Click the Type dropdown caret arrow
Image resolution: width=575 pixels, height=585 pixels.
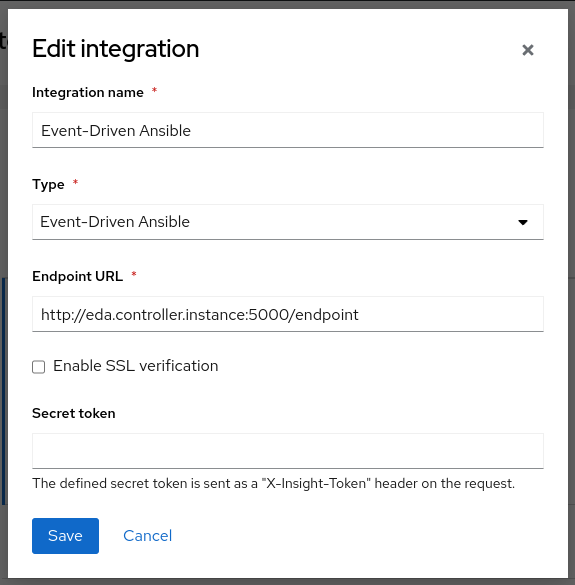(x=523, y=222)
